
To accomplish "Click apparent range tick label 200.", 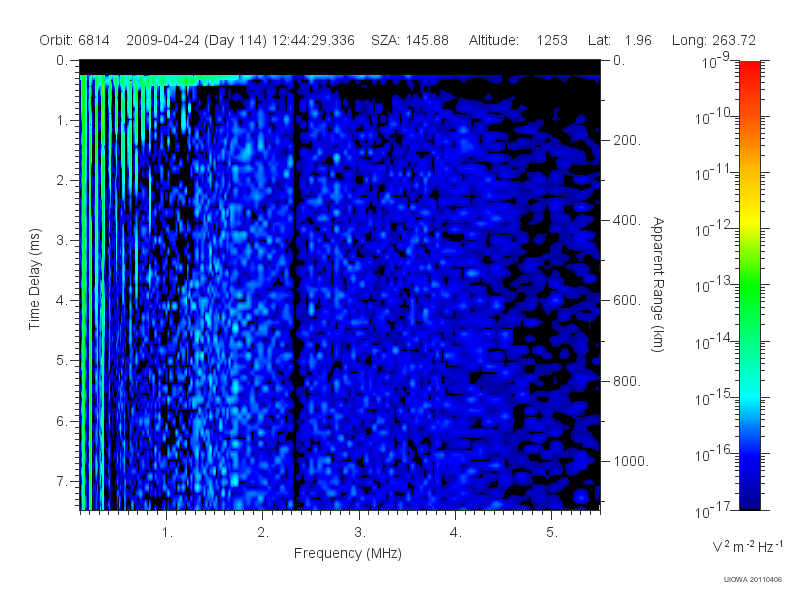I will coord(627,140).
